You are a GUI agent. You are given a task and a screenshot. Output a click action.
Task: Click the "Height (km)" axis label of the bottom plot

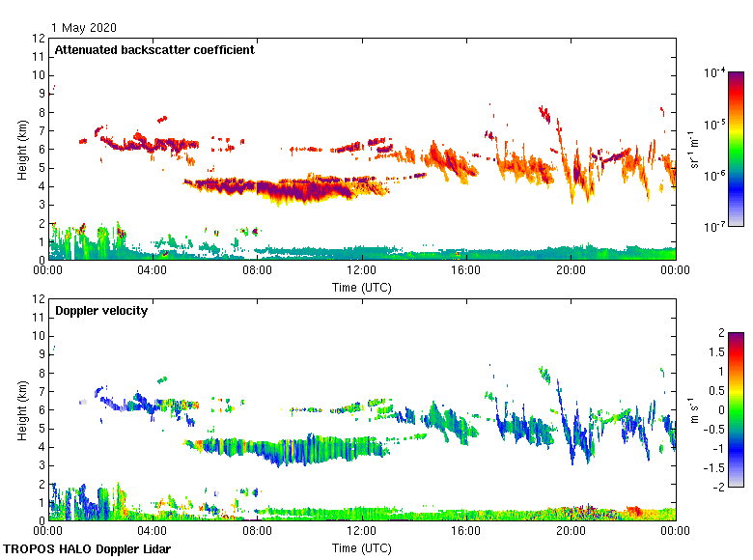click(x=21, y=409)
